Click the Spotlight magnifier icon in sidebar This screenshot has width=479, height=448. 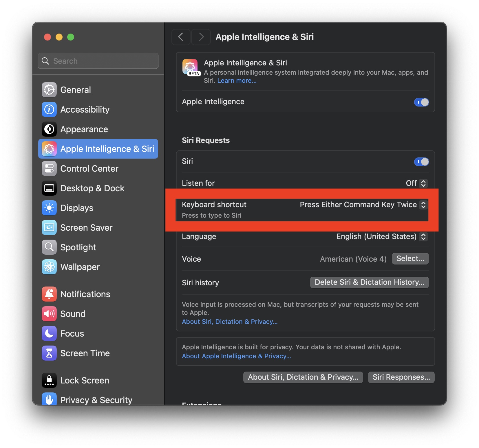[49, 247]
